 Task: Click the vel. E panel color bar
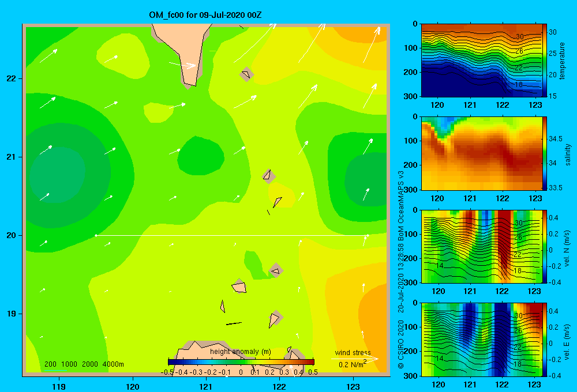click(x=545, y=340)
